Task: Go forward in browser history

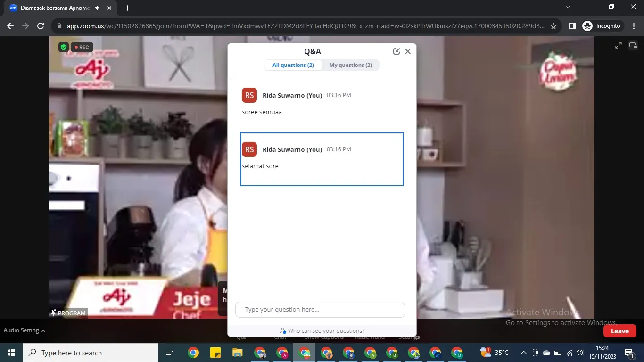Action: coord(25,26)
